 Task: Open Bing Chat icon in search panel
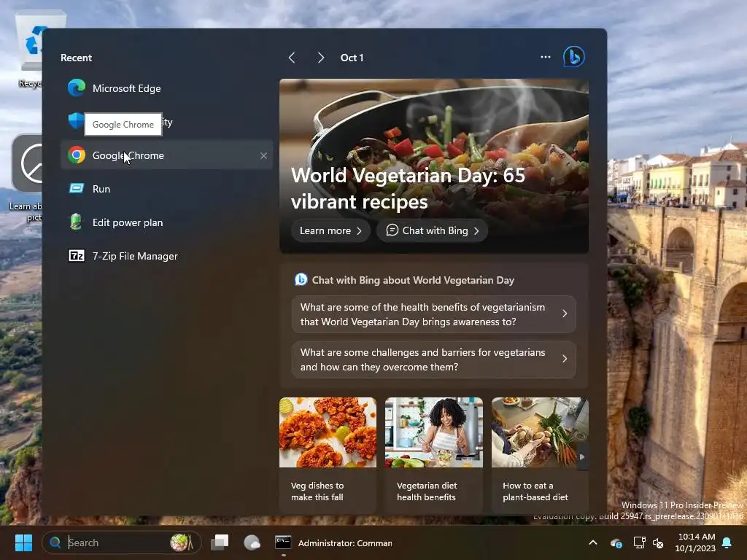pyautogui.click(x=573, y=57)
